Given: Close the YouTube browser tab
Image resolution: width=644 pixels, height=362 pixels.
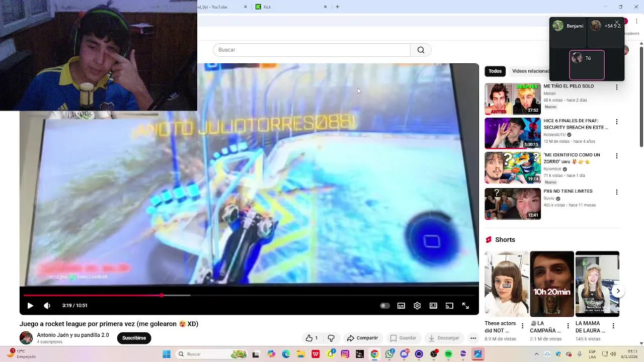Looking at the screenshot, I should 246,7.
